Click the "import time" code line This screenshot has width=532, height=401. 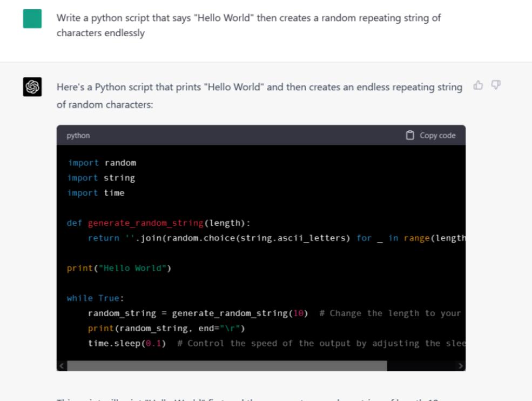[x=96, y=193]
